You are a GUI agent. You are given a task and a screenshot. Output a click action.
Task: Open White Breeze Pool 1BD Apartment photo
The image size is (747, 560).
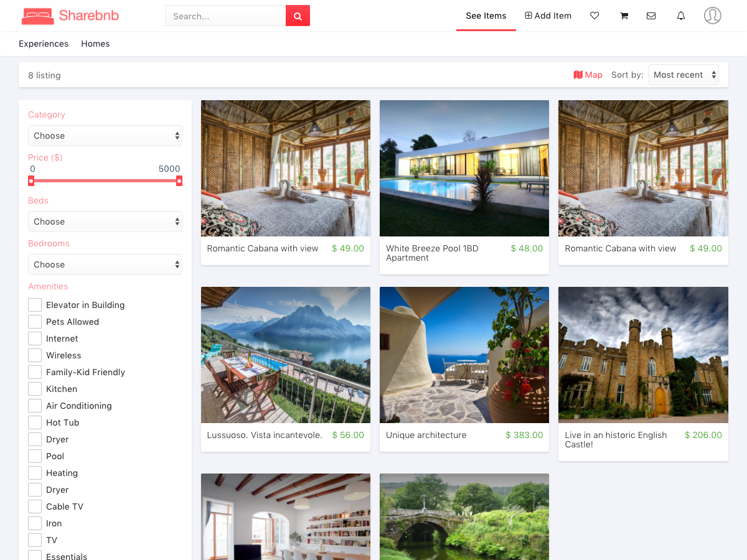coord(464,168)
